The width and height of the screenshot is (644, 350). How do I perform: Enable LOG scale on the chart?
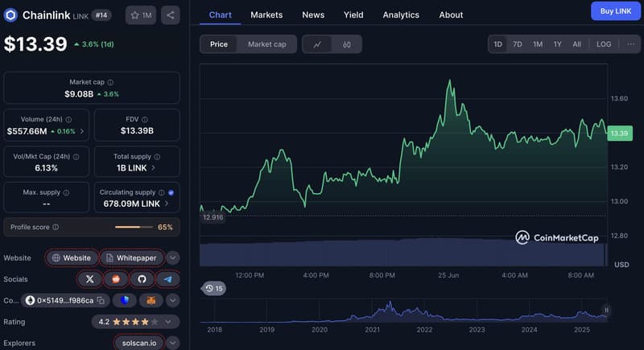[x=604, y=44]
